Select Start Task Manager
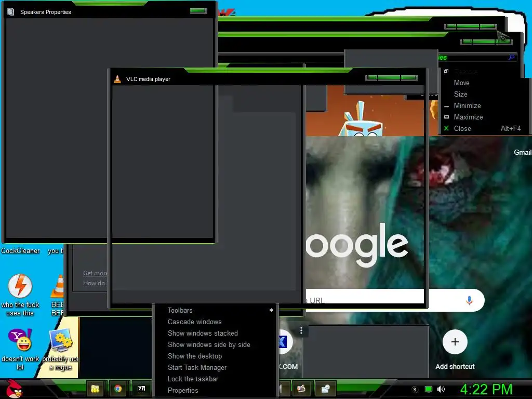Screen dimensions: 532x399 pos(216,367)
